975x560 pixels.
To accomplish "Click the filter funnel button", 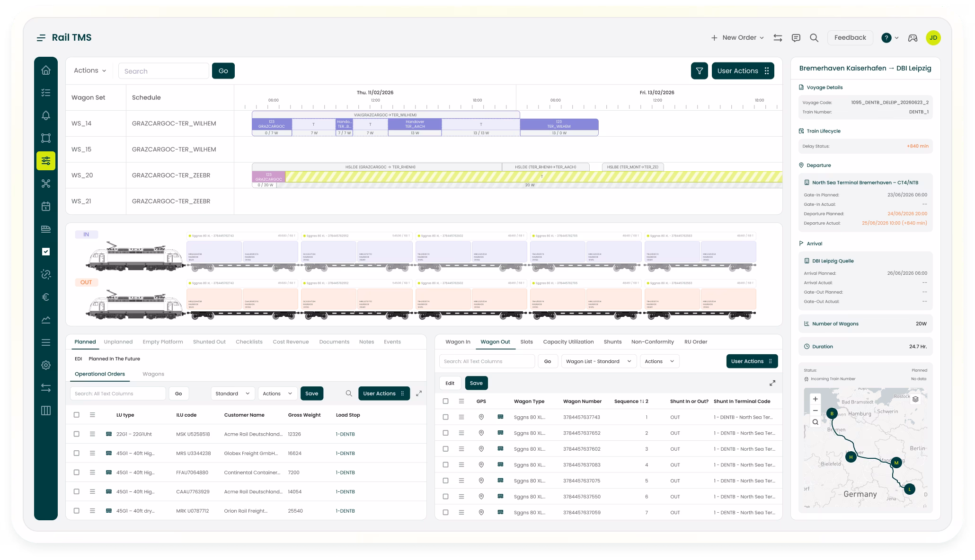I will point(700,71).
